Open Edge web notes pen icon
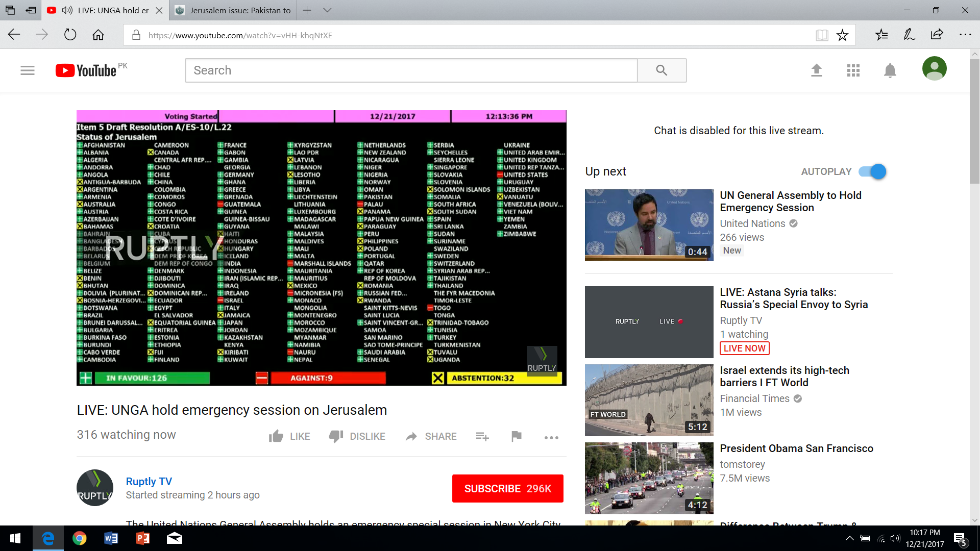Viewport: 980px width, 551px height. coord(909,35)
